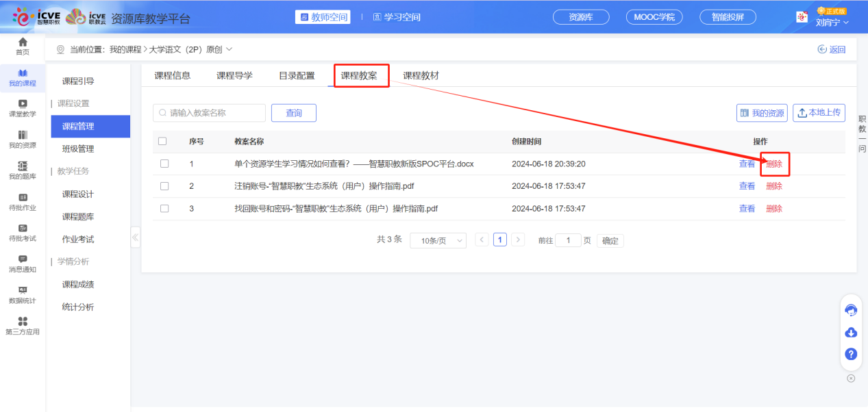Viewport: 868px width, 412px height.
Task: Click the cloud download floating icon
Action: 851,333
